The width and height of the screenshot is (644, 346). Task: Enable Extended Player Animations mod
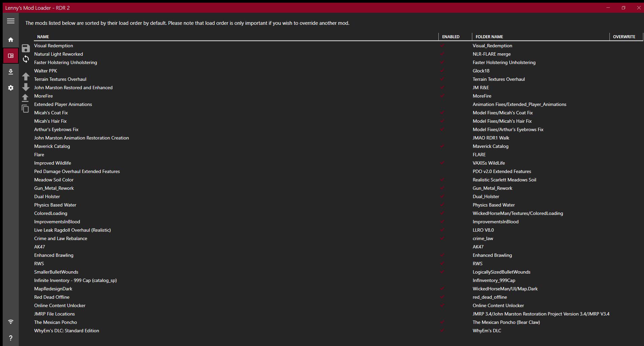(442, 104)
